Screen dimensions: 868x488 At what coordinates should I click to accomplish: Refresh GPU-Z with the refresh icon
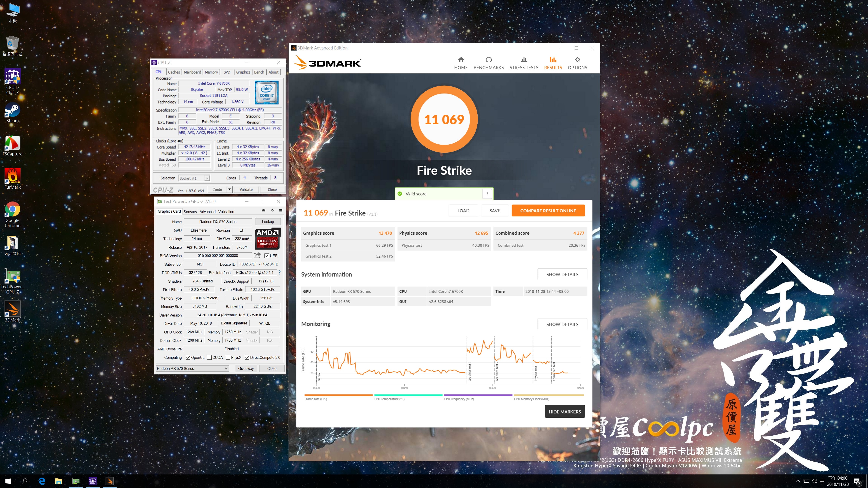(x=272, y=211)
